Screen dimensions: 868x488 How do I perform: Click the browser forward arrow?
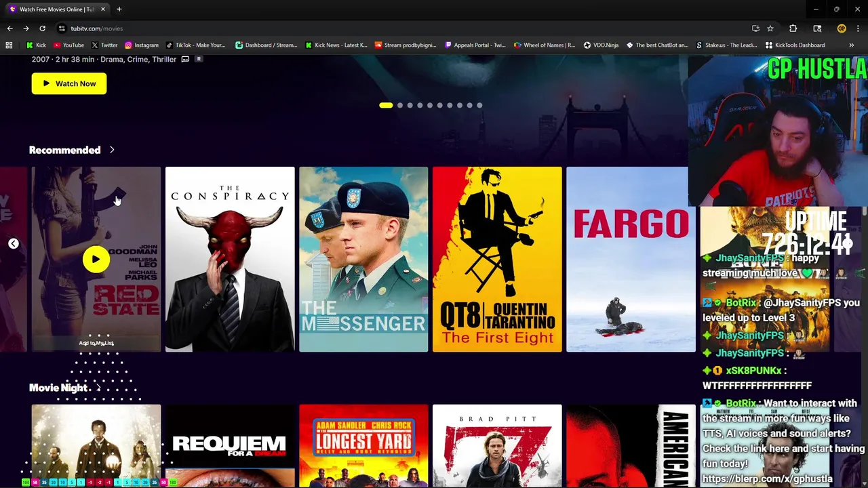coord(26,28)
